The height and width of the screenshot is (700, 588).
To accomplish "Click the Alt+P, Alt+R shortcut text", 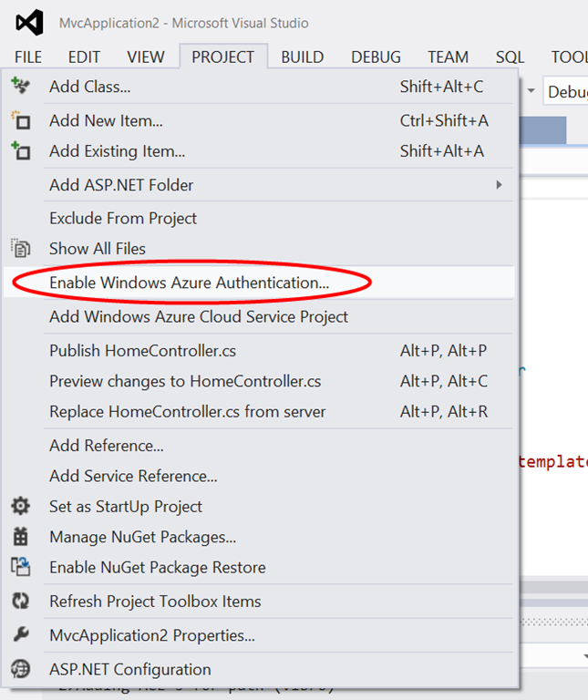I will coord(444,412).
